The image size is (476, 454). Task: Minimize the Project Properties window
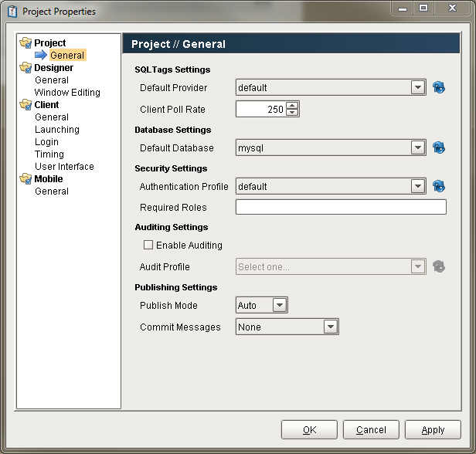[403, 8]
